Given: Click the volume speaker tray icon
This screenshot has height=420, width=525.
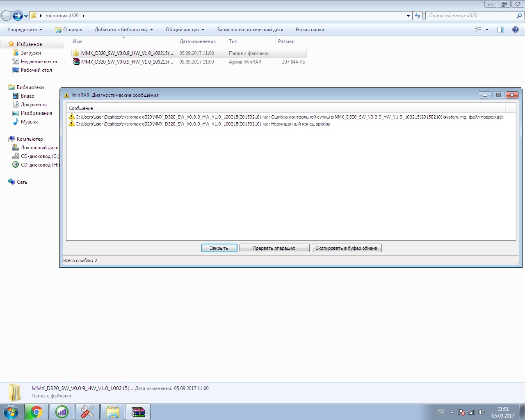Looking at the screenshot, I should tap(482, 412).
